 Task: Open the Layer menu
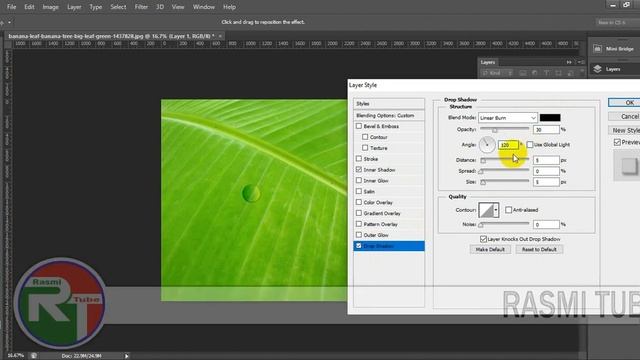click(74, 7)
